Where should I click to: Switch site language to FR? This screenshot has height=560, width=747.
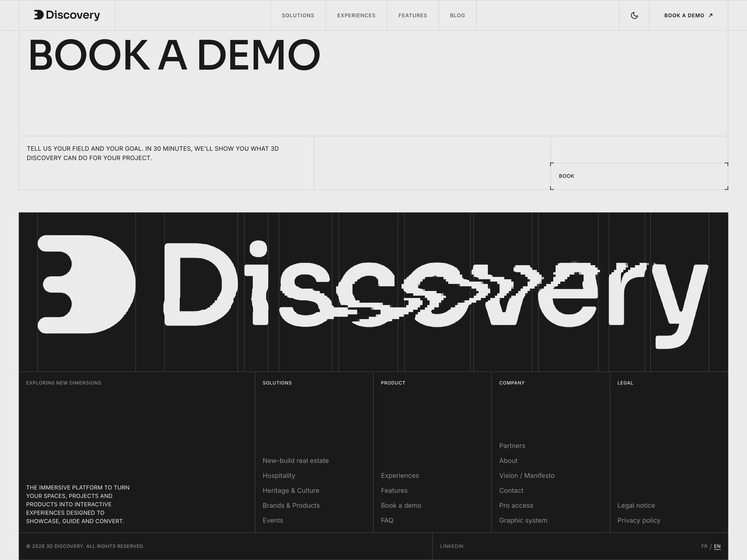coord(704,546)
